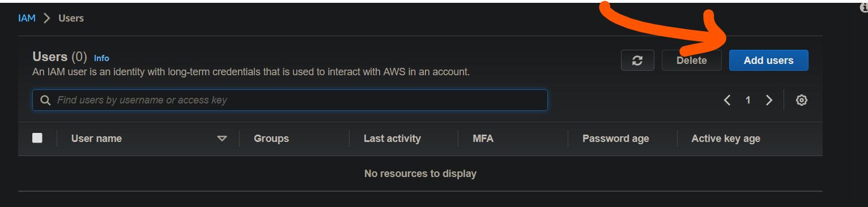Toggle User name sort arrow
Image resolution: width=868 pixels, height=207 pixels.
(x=222, y=139)
